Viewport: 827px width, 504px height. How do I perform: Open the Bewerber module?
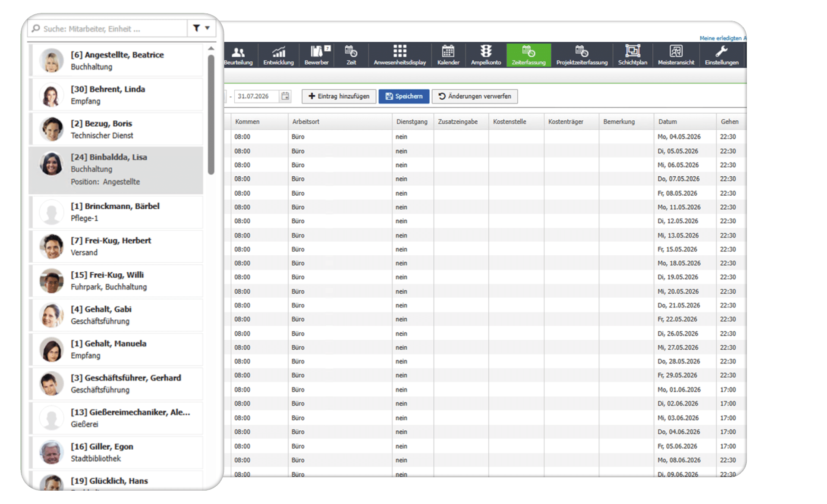[x=317, y=55]
